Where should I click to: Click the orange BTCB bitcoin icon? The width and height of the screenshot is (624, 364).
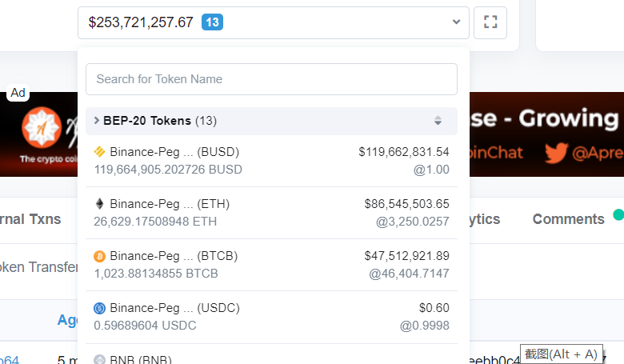pyautogui.click(x=99, y=256)
